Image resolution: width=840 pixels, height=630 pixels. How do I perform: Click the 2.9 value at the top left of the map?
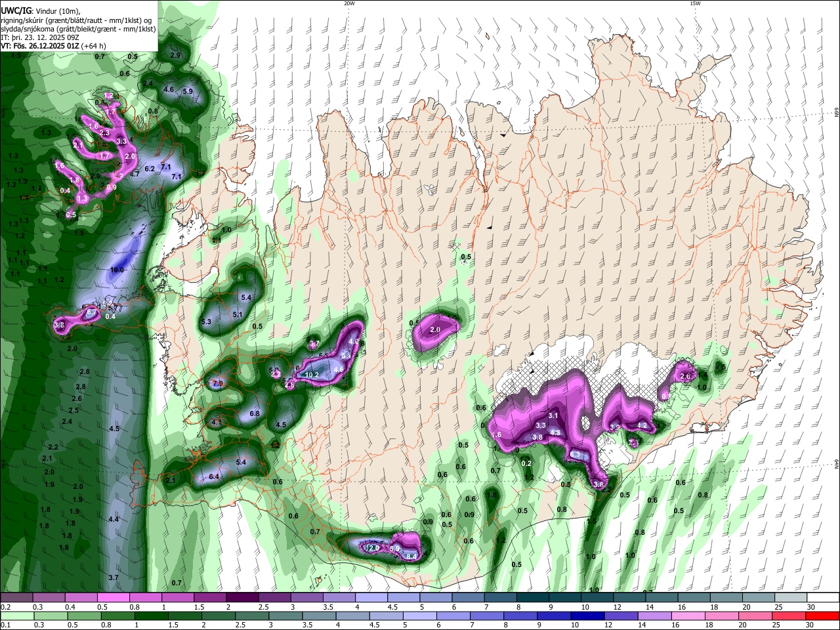click(175, 55)
